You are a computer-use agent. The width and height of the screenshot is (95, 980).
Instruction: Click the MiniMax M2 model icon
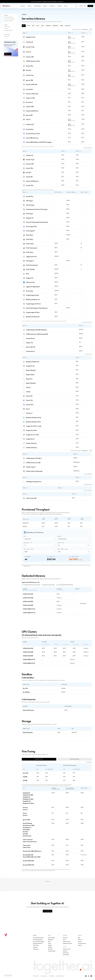coord(24,42)
